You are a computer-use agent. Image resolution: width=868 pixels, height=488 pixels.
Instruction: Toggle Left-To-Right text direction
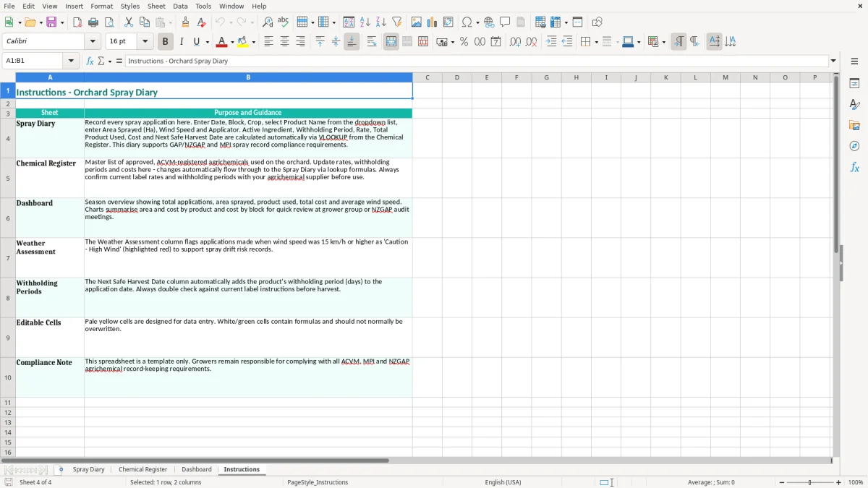pos(678,42)
